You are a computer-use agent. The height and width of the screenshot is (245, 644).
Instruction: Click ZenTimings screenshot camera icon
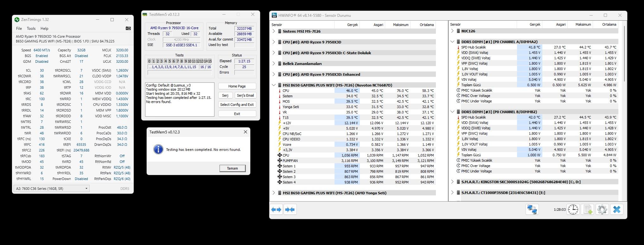click(x=128, y=28)
